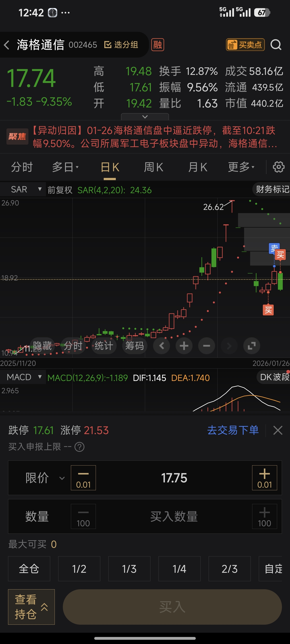Tap 涨停 21.53 limit-up price
The width and height of the screenshot is (290, 644).
tap(85, 430)
